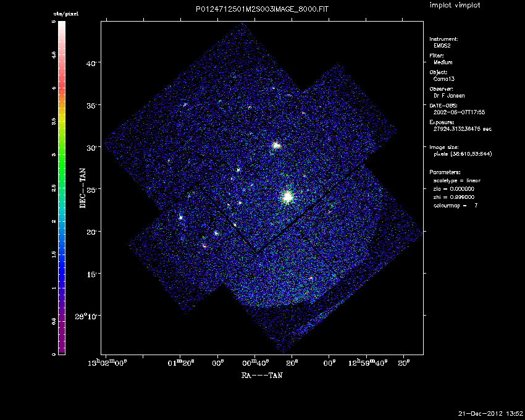Select the 'zhi = 0.999000' parameter
This screenshot has height=420, width=525.
[x=454, y=197]
